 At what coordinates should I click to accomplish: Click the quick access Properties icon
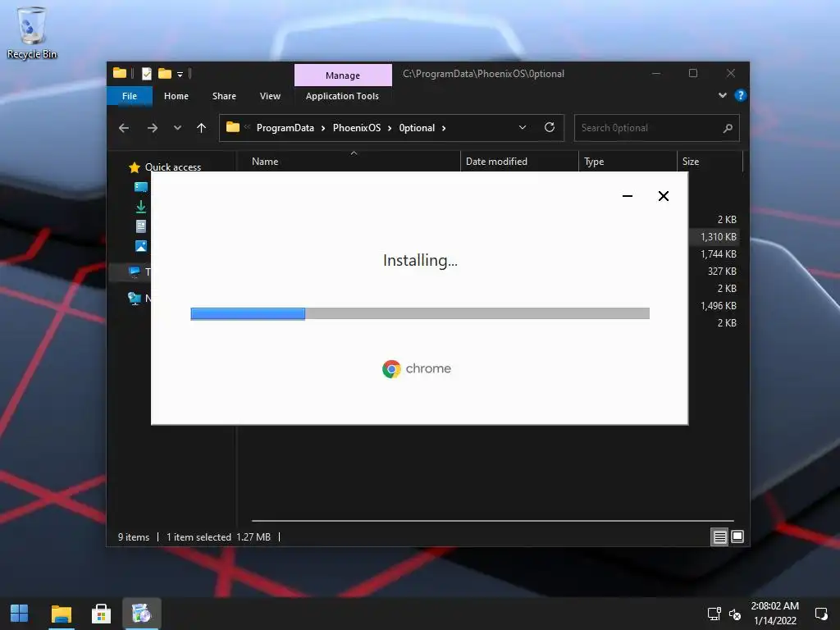click(x=147, y=74)
